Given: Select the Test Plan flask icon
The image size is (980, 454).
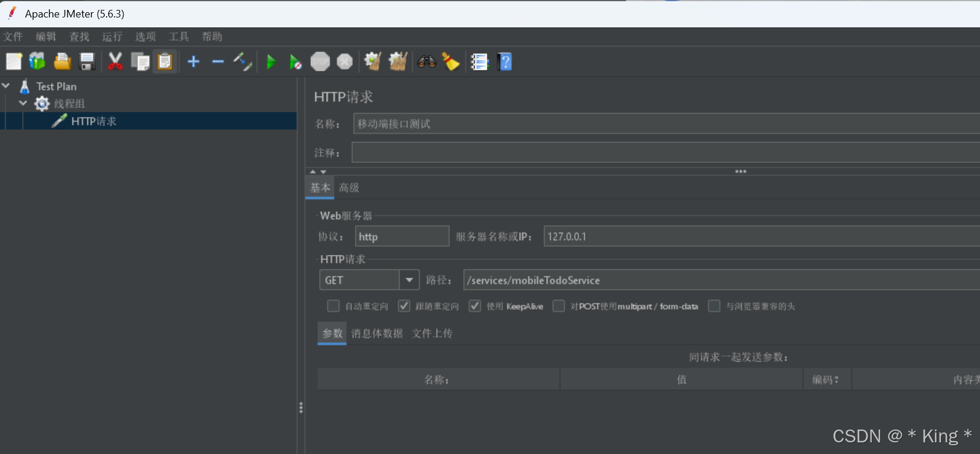Looking at the screenshot, I should (x=24, y=87).
